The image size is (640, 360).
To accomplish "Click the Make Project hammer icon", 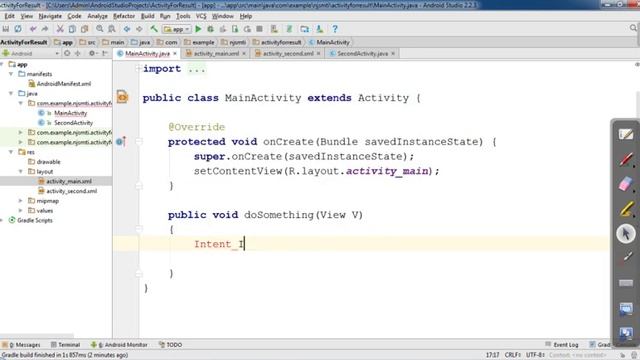I will [x=154, y=29].
